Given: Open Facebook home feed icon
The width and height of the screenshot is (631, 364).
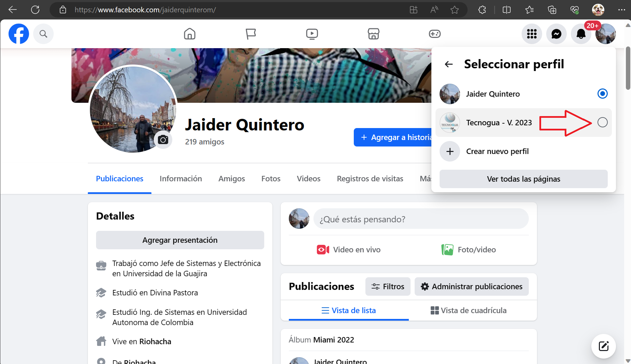Looking at the screenshot, I should (190, 34).
